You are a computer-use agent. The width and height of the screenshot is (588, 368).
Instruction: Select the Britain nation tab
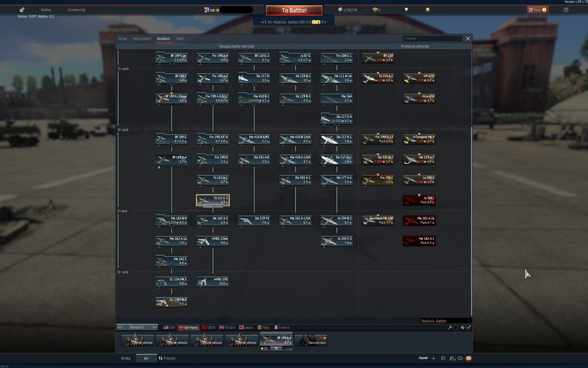pos(227,327)
